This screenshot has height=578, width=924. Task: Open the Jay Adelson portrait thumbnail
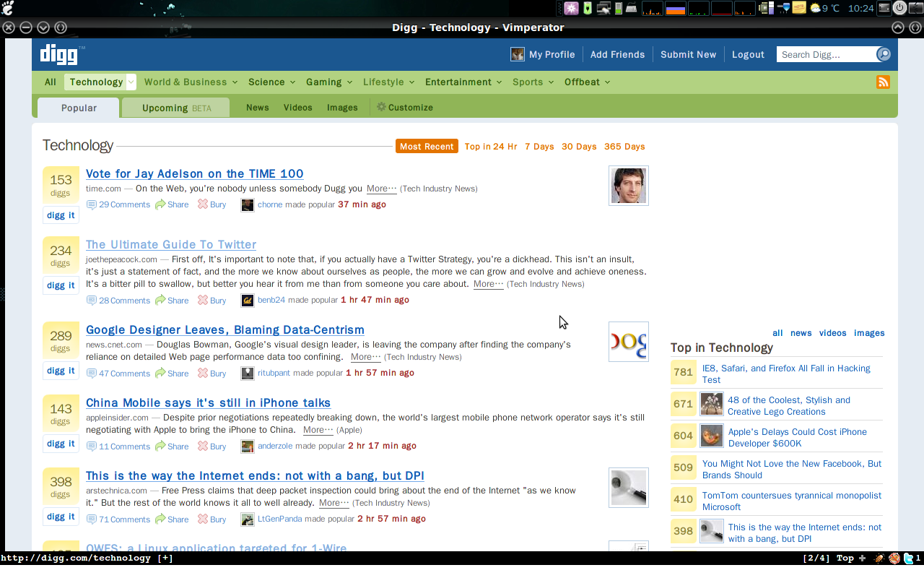click(629, 186)
